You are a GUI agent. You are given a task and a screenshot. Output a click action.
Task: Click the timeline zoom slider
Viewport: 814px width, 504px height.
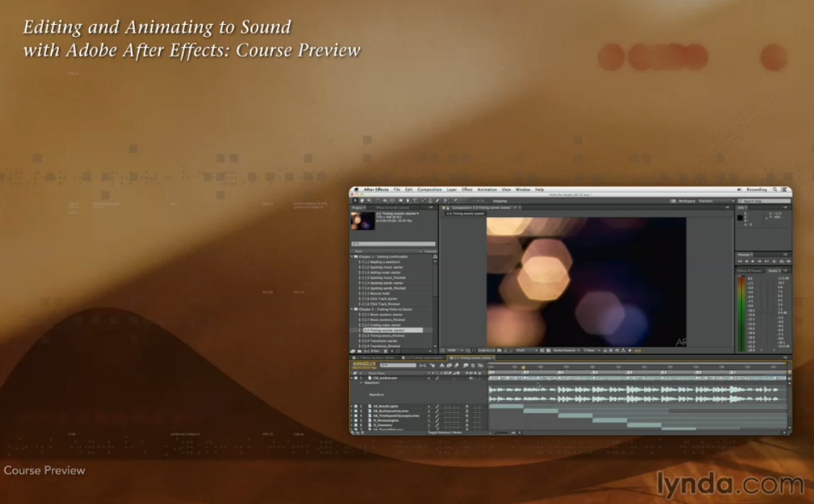point(502,432)
